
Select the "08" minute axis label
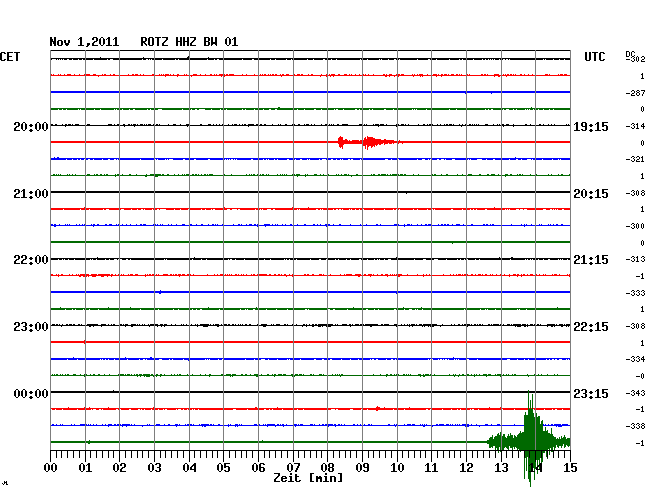pos(327,468)
